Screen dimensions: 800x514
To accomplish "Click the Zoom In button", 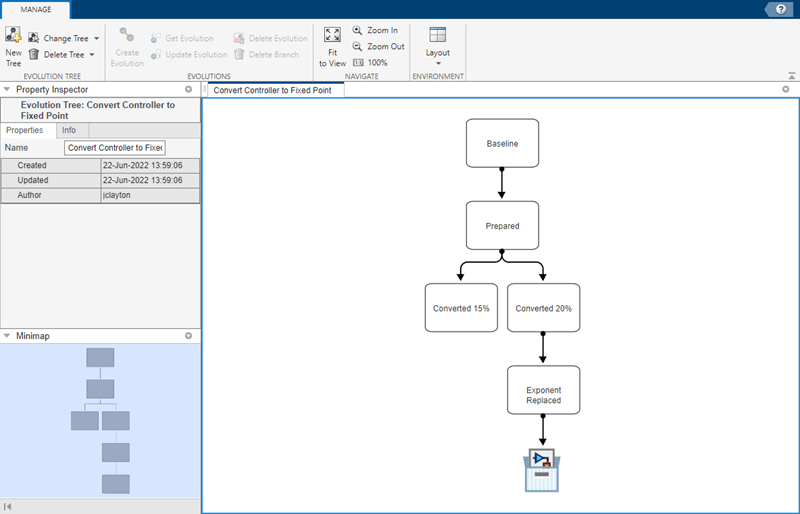I will 375,31.
